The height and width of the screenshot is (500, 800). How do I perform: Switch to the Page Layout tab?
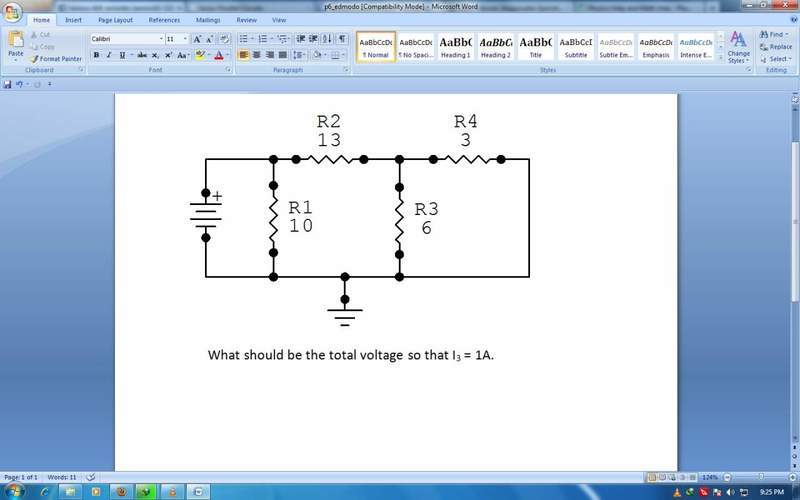(115, 20)
